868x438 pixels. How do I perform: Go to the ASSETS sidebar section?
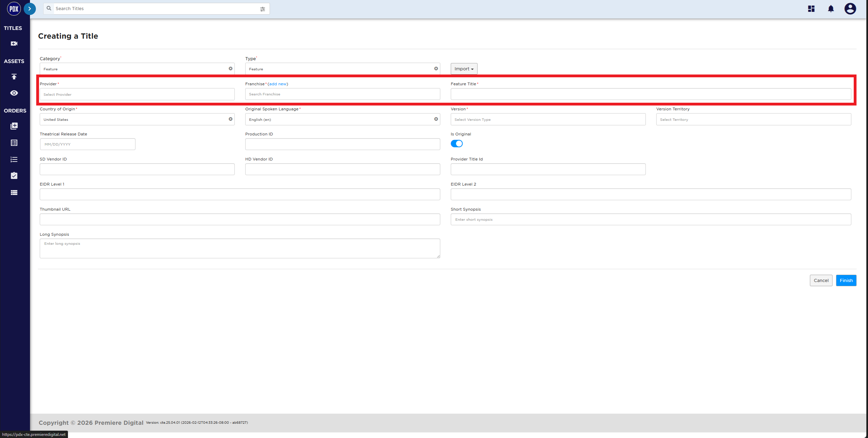(x=14, y=61)
